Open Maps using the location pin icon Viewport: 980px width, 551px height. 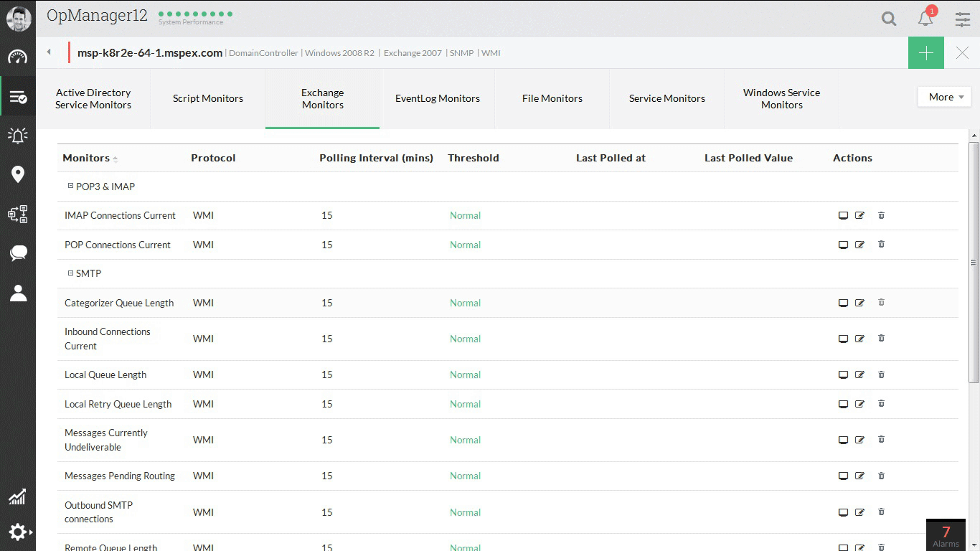click(18, 174)
